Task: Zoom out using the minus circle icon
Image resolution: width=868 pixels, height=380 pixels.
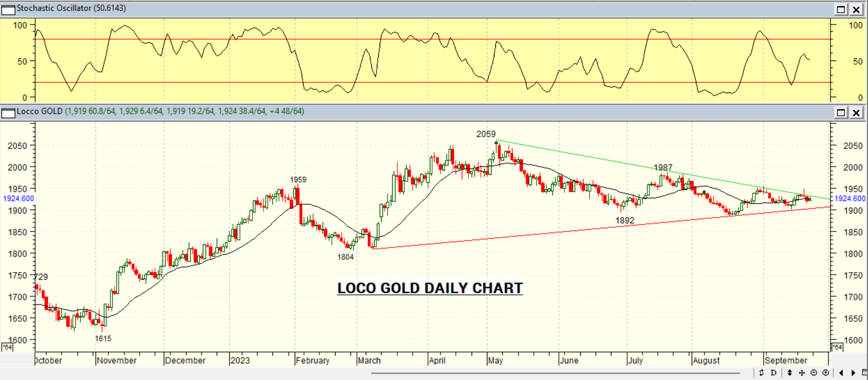Action: [x=814, y=373]
